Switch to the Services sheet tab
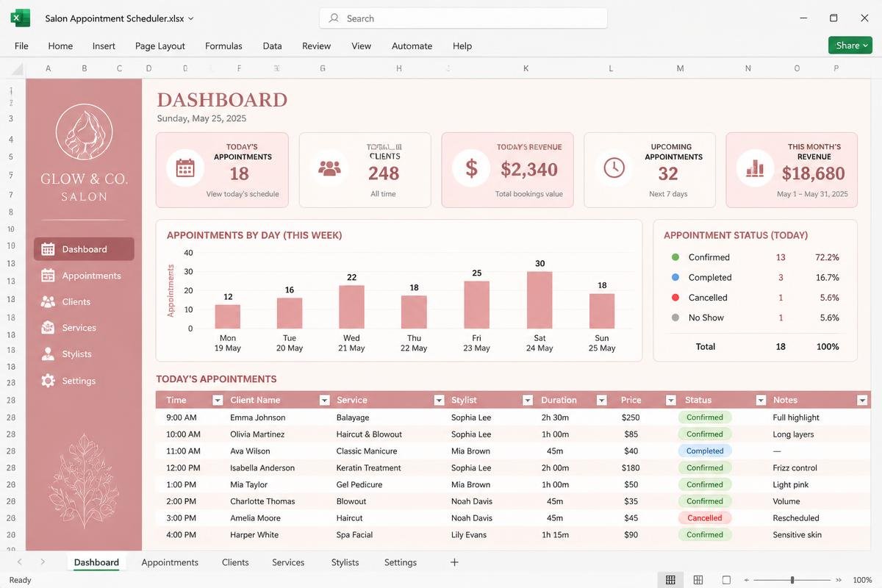The height and width of the screenshot is (588, 882). pos(288,562)
